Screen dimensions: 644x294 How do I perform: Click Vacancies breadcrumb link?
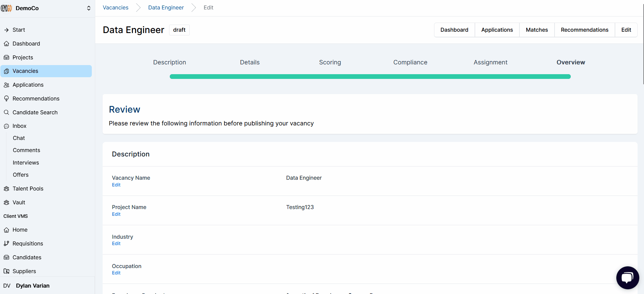pos(115,8)
